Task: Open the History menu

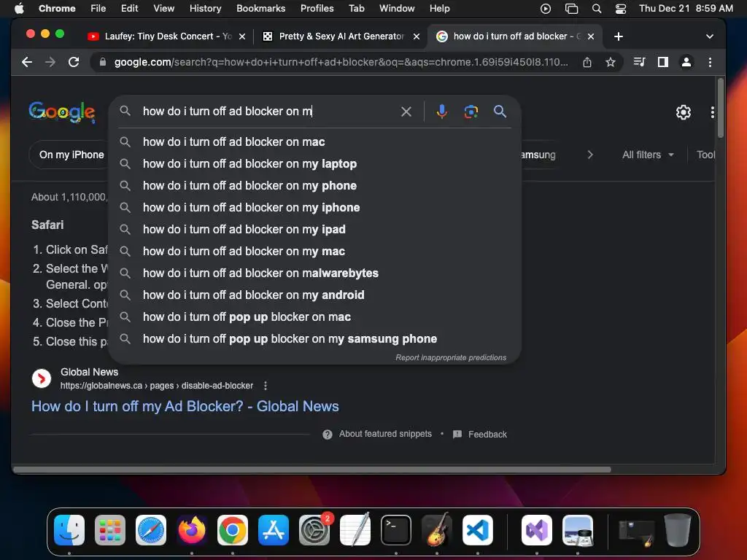Action: [x=205, y=9]
